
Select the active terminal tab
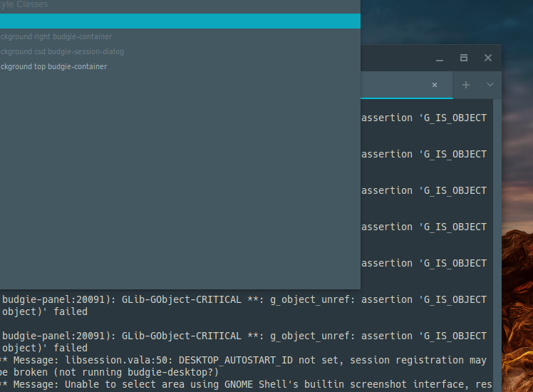(407, 85)
